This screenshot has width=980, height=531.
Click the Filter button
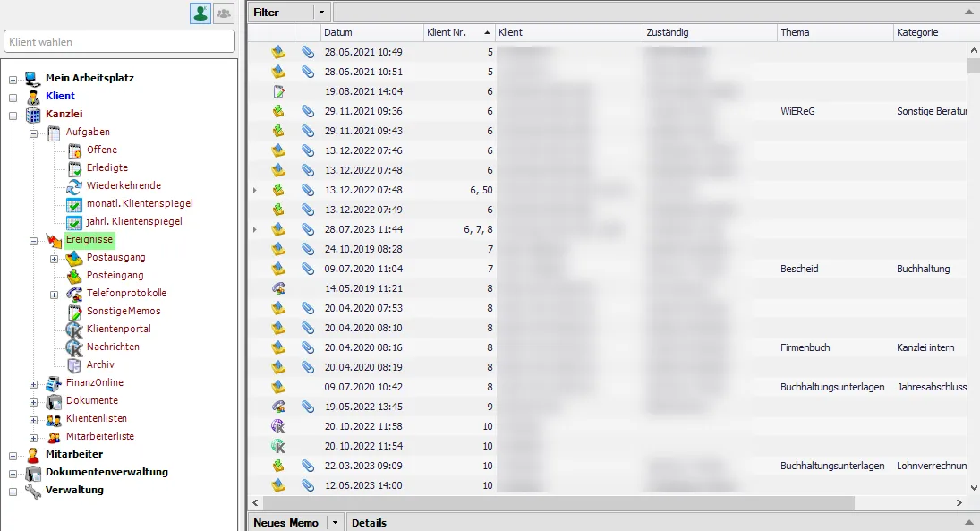281,12
